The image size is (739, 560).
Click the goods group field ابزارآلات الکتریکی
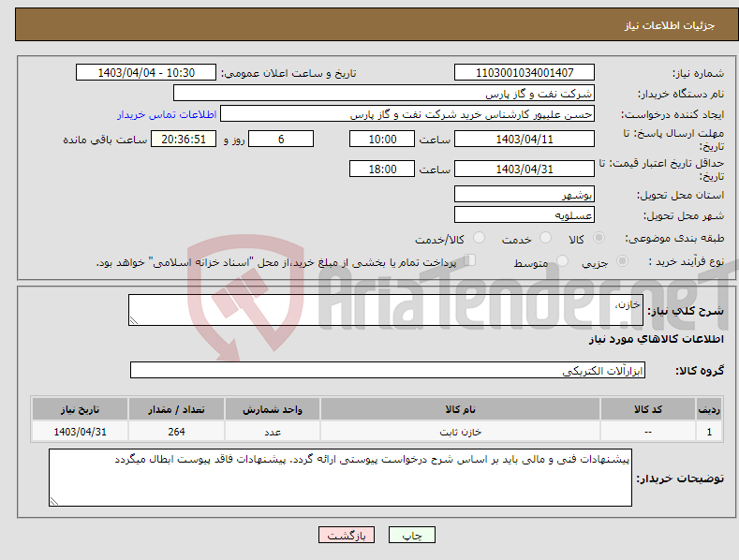point(388,370)
